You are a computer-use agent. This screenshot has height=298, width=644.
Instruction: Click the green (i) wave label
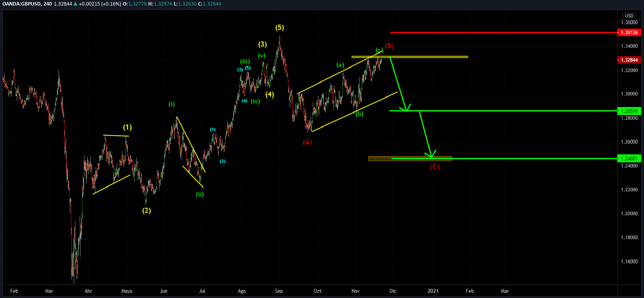tap(171, 104)
